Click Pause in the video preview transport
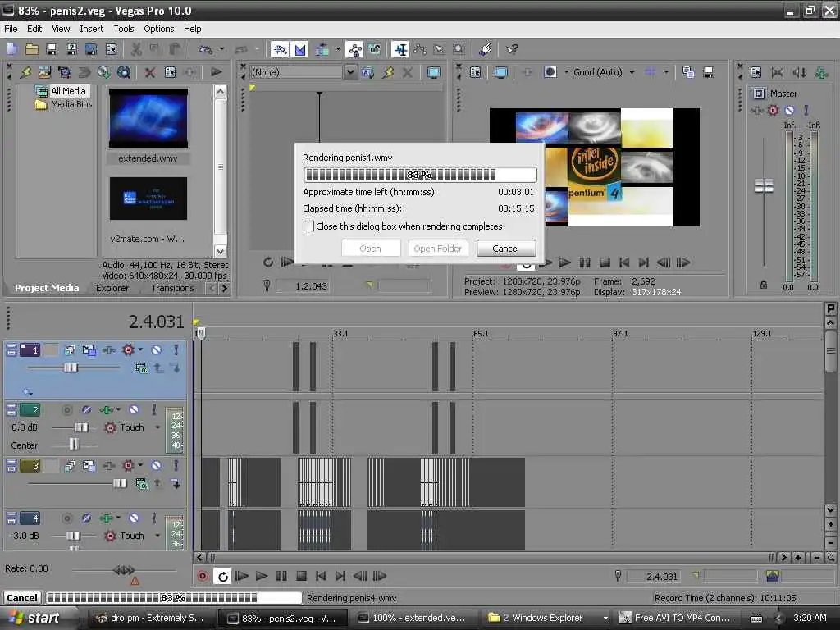 click(x=584, y=262)
